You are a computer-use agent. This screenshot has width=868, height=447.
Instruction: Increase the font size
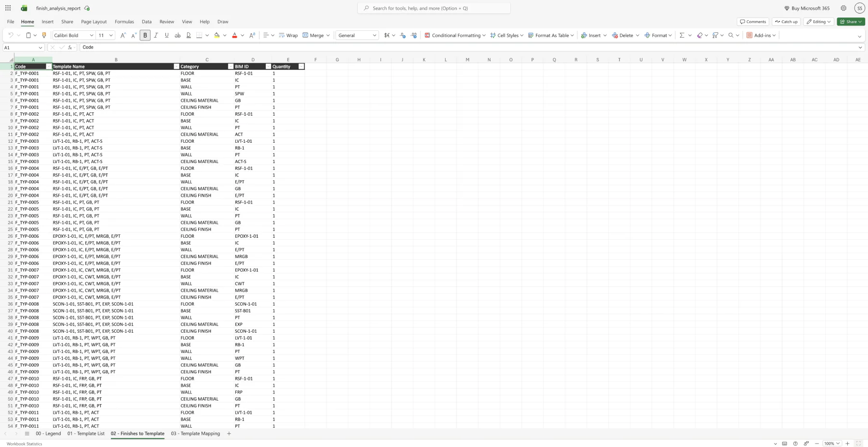point(122,35)
